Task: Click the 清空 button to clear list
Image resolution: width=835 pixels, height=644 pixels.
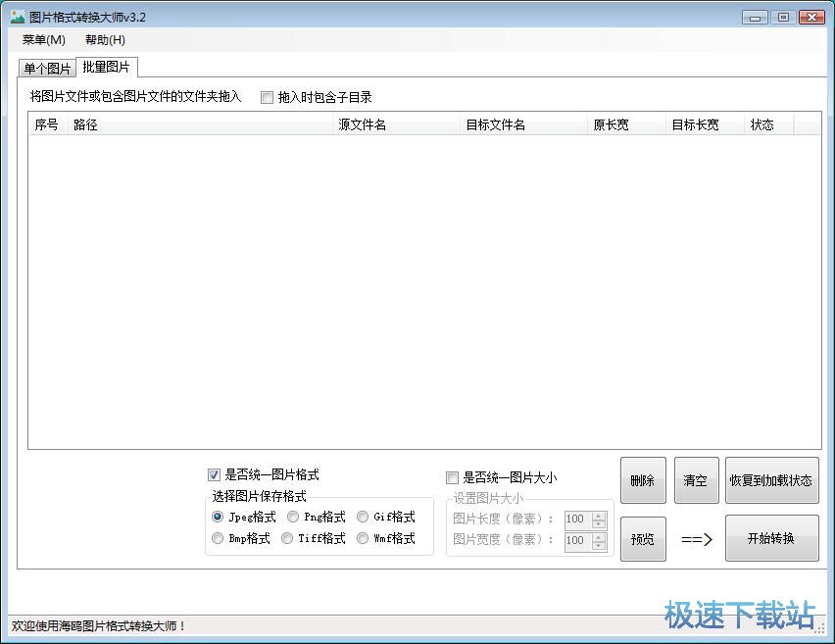Action: coord(696,479)
